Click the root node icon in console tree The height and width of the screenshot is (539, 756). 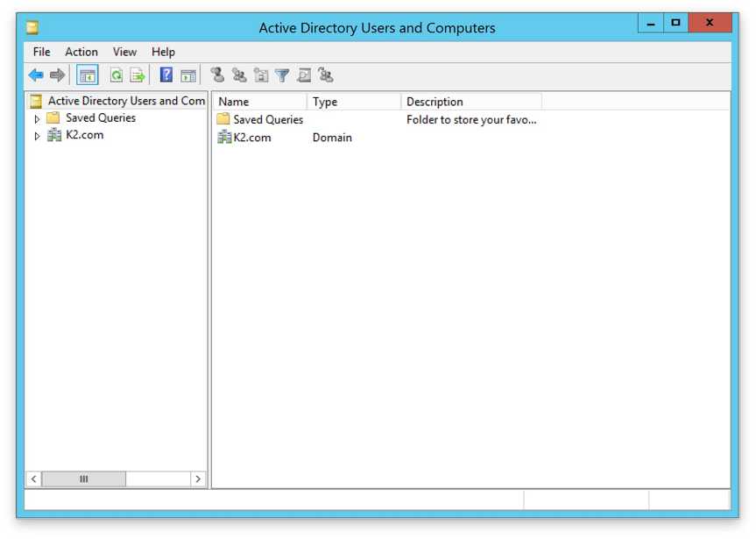click(36, 101)
